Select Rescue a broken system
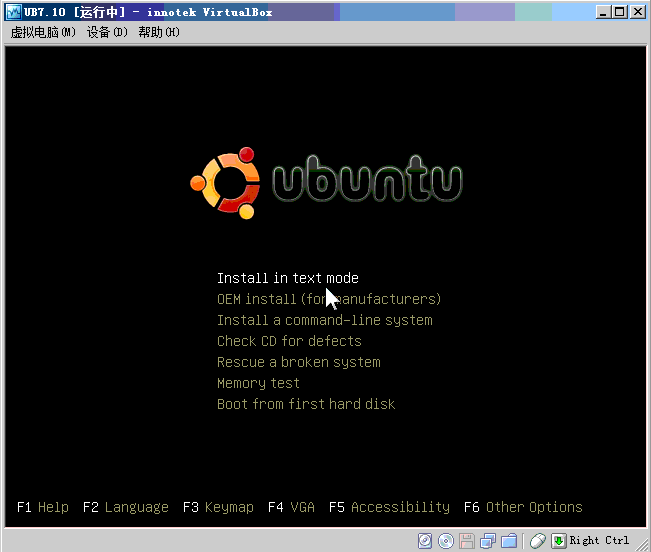The height and width of the screenshot is (552, 651). coord(299,362)
